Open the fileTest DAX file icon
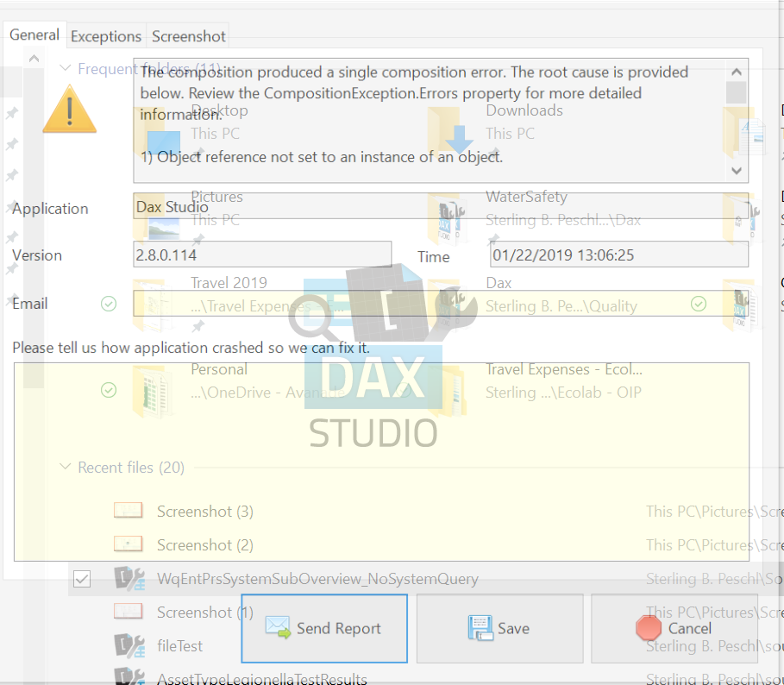Screen dimensions: 784x685 pyautogui.click(x=128, y=645)
